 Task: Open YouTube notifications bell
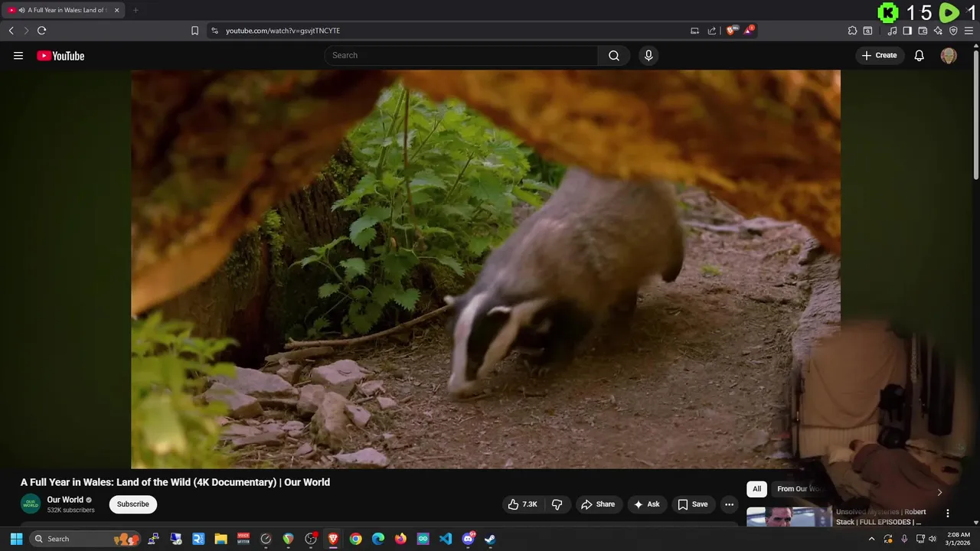920,55
